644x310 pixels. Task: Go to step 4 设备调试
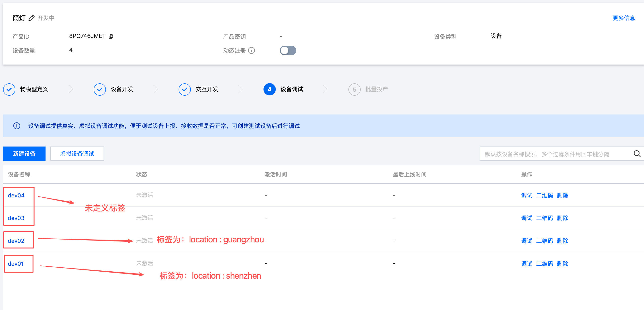tap(269, 89)
